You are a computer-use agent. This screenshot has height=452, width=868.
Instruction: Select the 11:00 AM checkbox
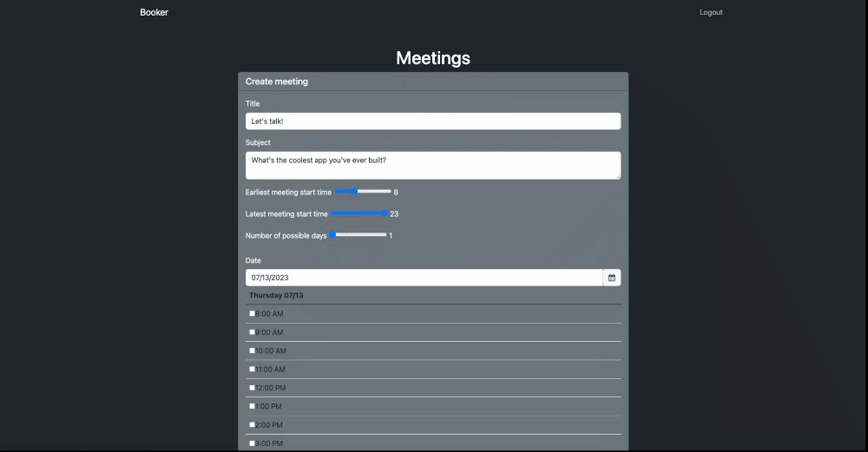pos(253,369)
